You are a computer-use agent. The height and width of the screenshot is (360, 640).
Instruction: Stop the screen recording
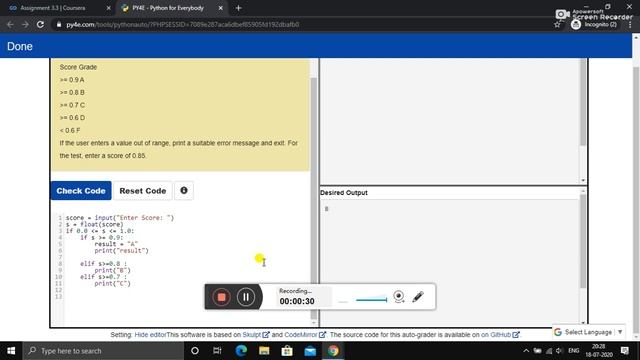(222, 297)
